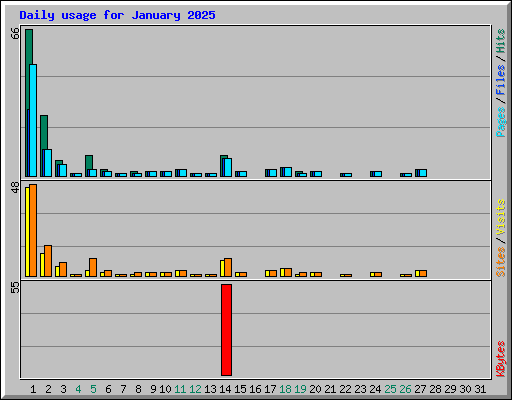This screenshot has height=400, width=512.
Task: Click day 14 on the x-axis
Action: 225,389
